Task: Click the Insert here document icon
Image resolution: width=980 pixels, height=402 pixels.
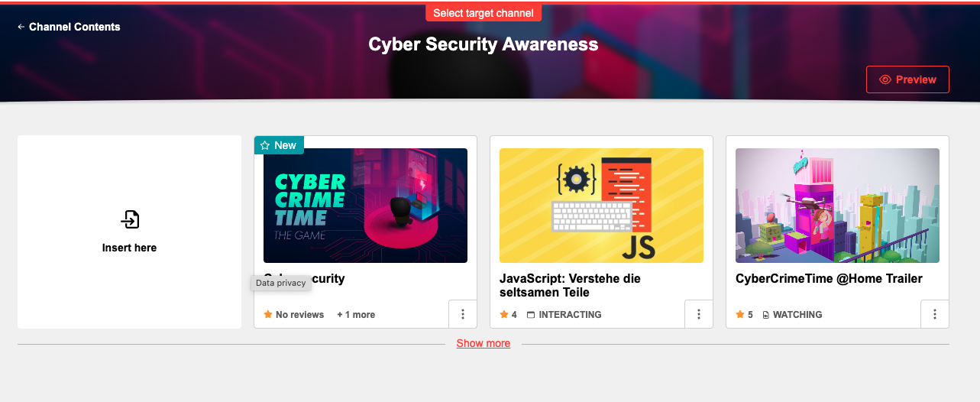Action: point(130,220)
